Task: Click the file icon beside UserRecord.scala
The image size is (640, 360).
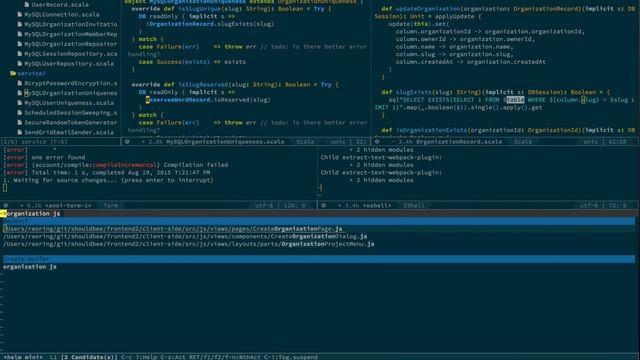Action: 26,4
